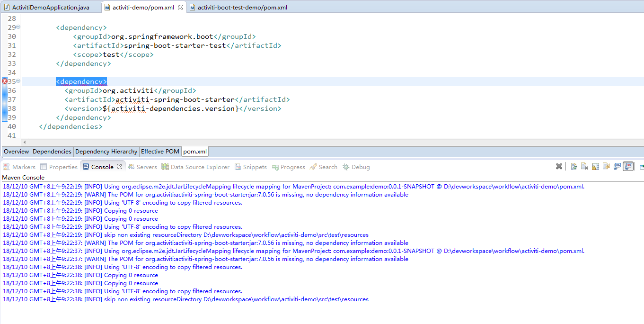Close the Console view
The width and height of the screenshot is (644, 324).
(119, 167)
